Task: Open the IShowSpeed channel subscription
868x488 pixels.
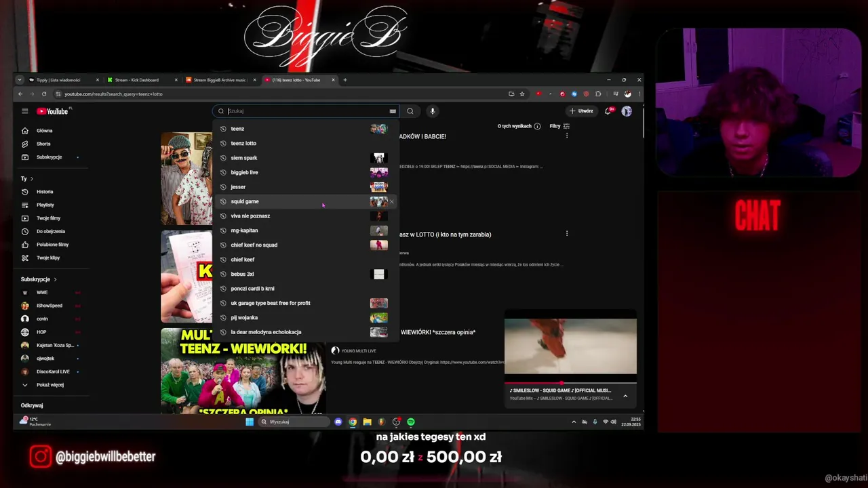Action: [49, 306]
